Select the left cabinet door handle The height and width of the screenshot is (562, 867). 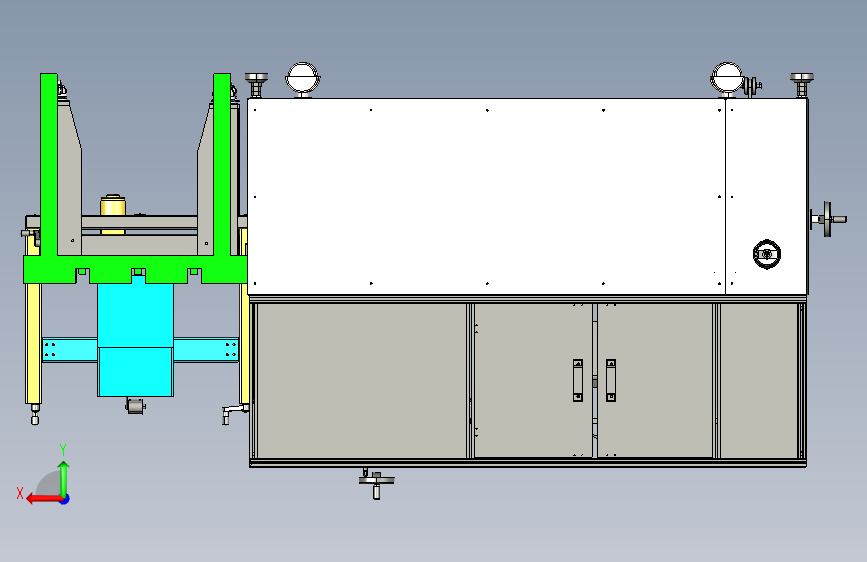578,381
